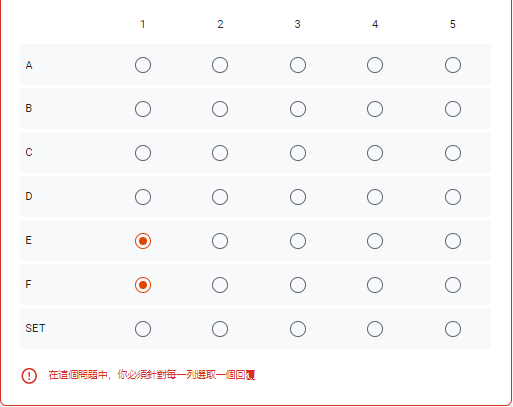Select option 4 in row B
This screenshot has height=407, width=513.
375,109
